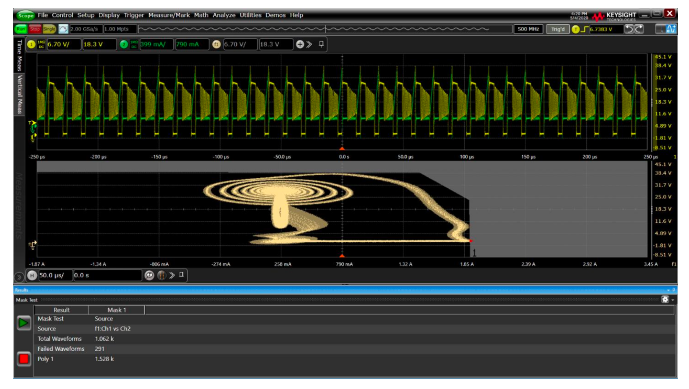Click the add channel plus icon
This screenshot has width=689, height=389.
(300, 44)
